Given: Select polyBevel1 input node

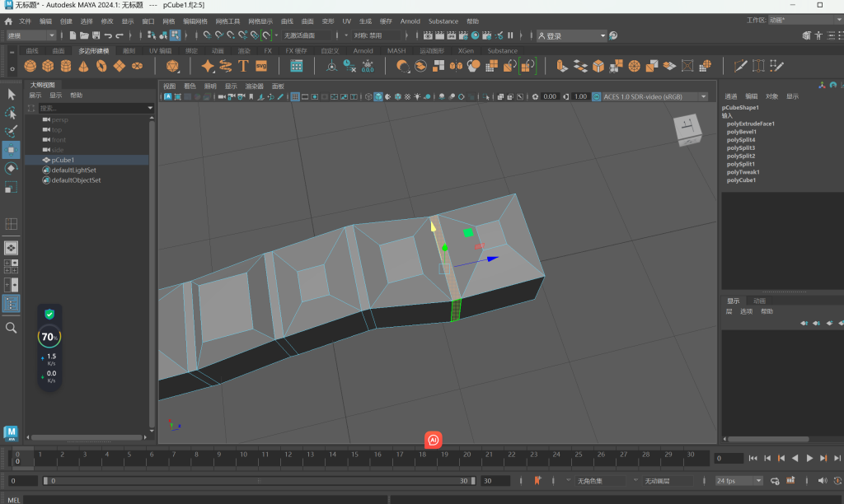Looking at the screenshot, I should coord(742,132).
